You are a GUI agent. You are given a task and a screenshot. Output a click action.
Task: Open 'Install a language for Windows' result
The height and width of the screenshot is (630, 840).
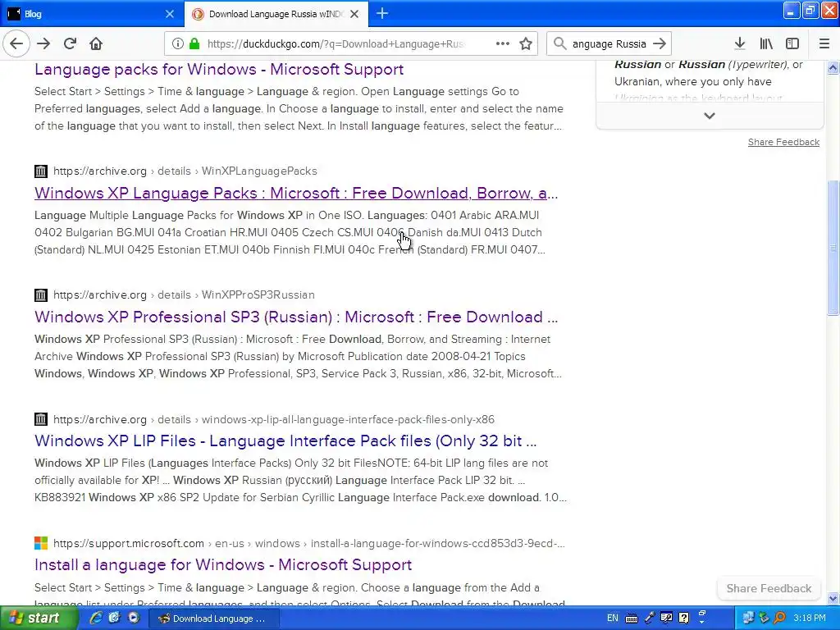[223, 564]
